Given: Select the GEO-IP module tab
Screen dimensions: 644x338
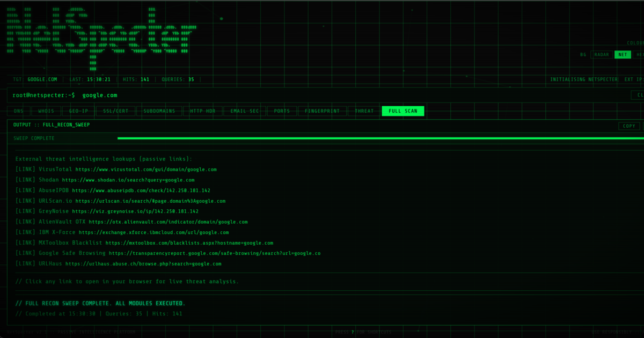Looking at the screenshot, I should (x=78, y=111).
